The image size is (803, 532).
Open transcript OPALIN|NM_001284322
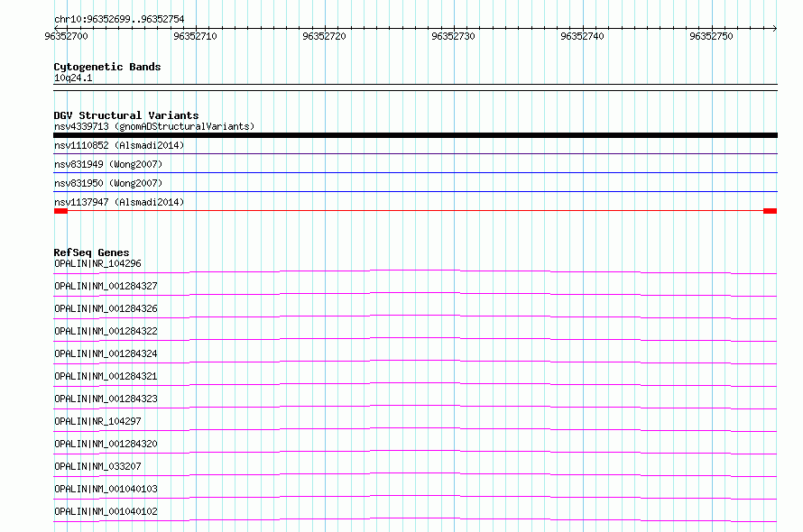point(106,331)
